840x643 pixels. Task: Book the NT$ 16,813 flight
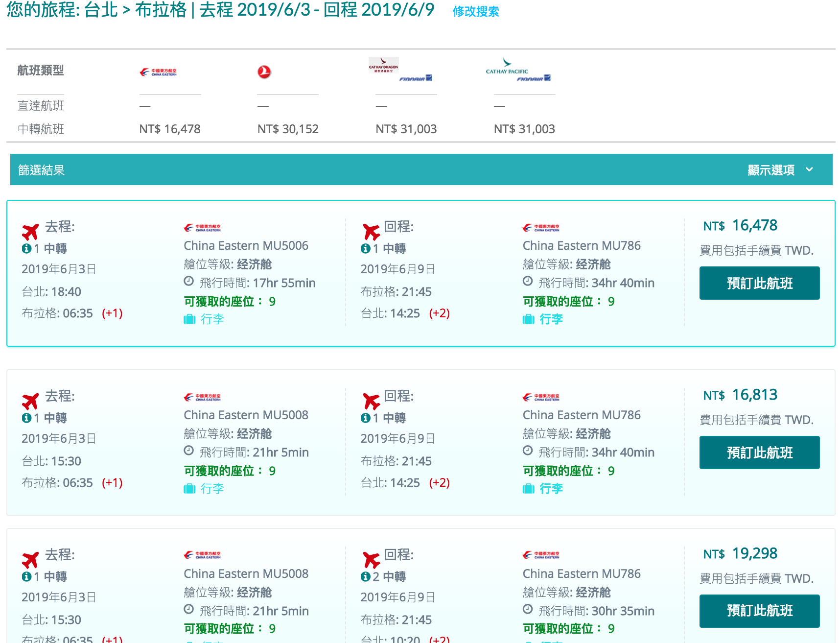(759, 452)
